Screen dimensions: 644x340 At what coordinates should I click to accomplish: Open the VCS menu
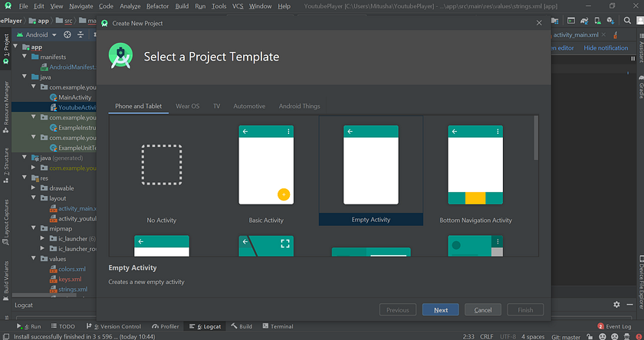[x=238, y=6]
